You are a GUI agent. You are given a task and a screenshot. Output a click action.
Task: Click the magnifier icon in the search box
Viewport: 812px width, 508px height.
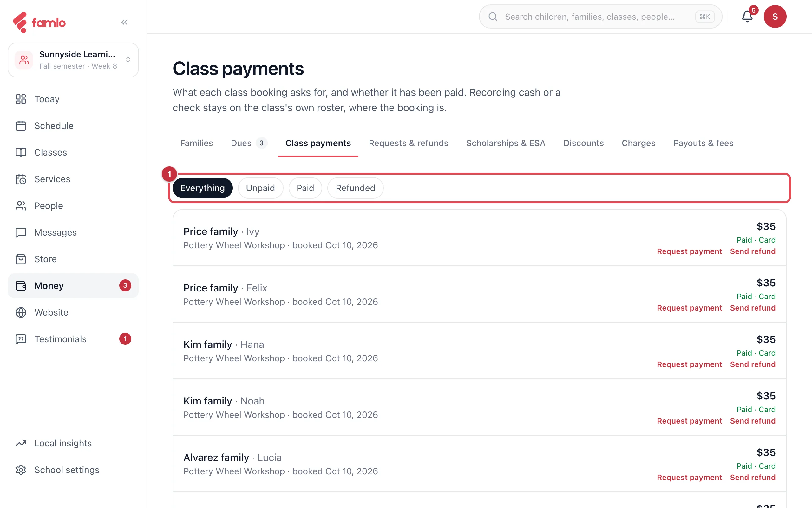point(493,17)
